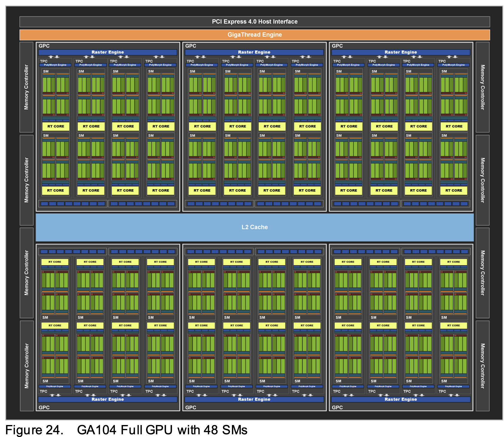Image resolution: width=504 pixels, height=437 pixels.
Task: Click first TPC label in top-left GPC
Action: [x=44, y=61]
